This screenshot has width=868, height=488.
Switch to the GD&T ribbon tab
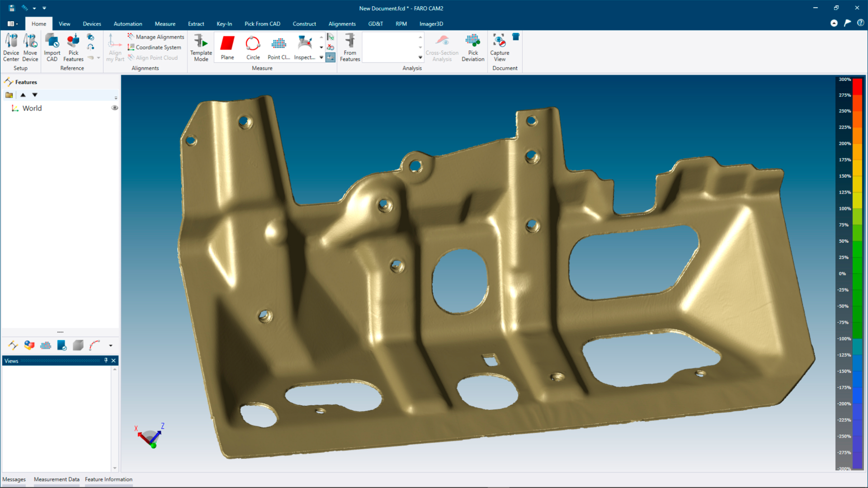(x=376, y=23)
